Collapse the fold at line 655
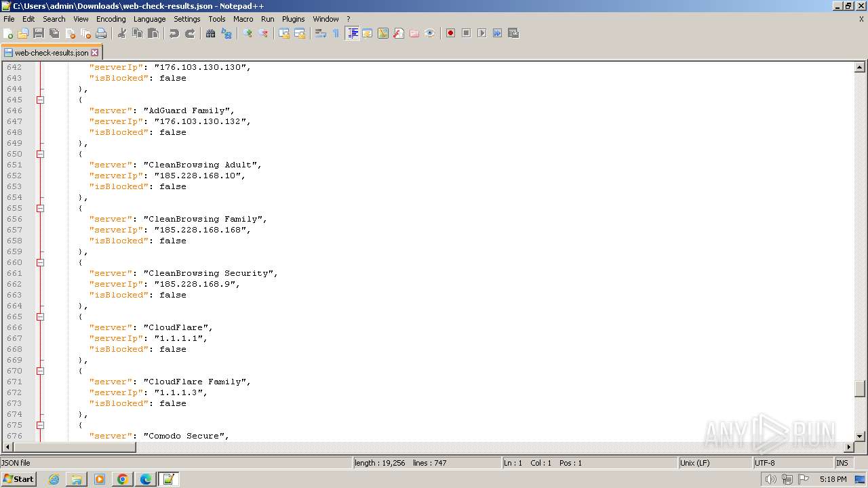 click(x=40, y=208)
